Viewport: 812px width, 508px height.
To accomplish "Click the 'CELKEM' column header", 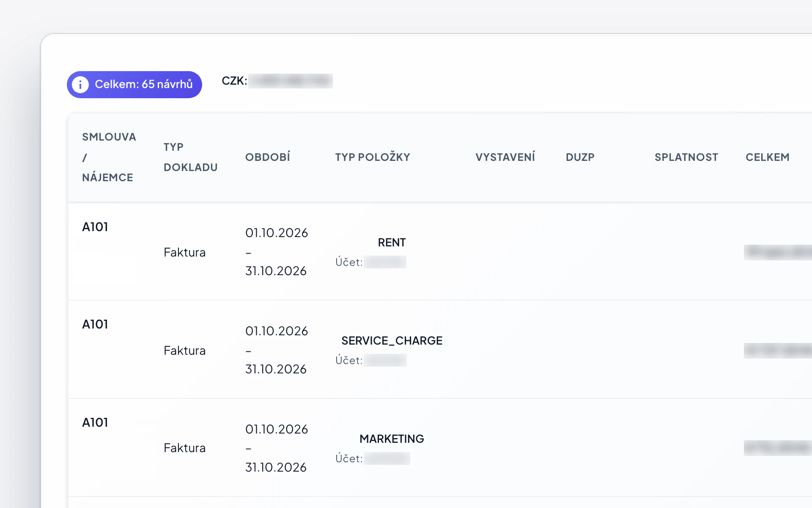I will coord(768,157).
